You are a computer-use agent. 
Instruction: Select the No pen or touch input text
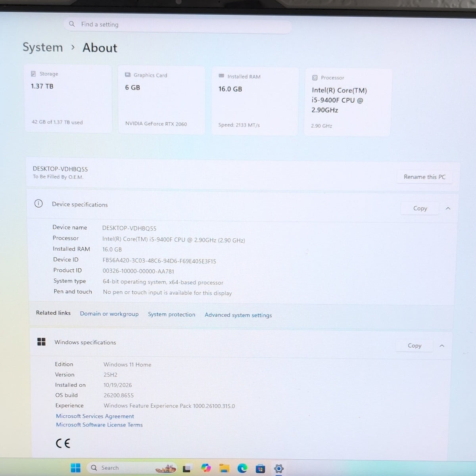pyautogui.click(x=167, y=293)
